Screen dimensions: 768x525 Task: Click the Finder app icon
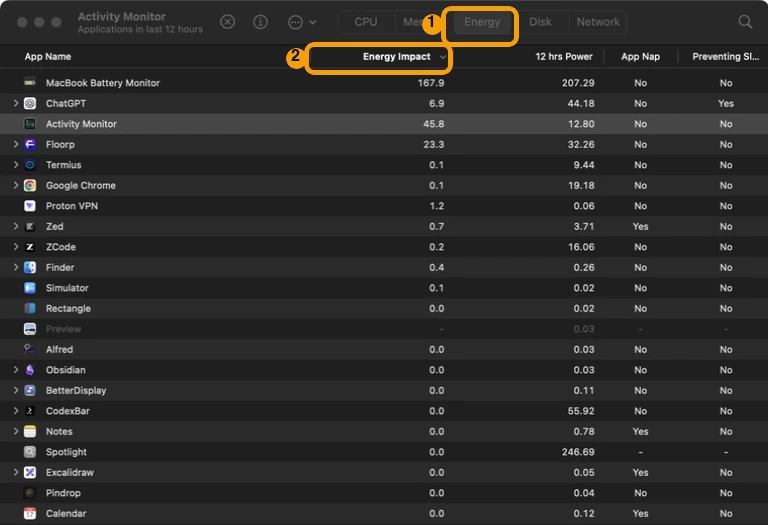tap(30, 268)
